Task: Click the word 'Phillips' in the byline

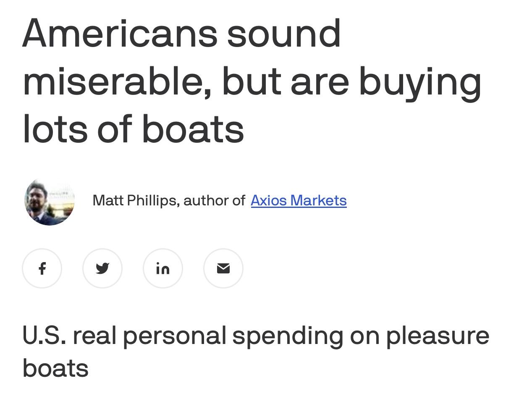Action: coord(153,200)
